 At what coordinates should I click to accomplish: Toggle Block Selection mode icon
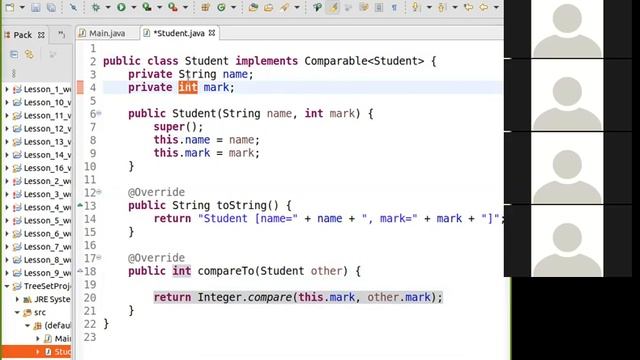tap(379, 7)
